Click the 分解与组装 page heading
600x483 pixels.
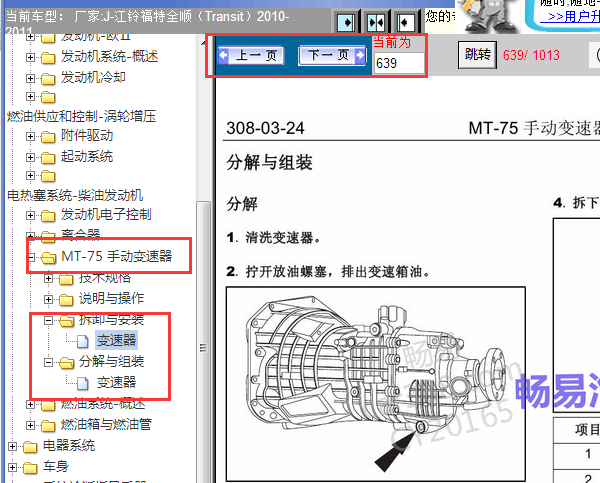[x=269, y=162]
